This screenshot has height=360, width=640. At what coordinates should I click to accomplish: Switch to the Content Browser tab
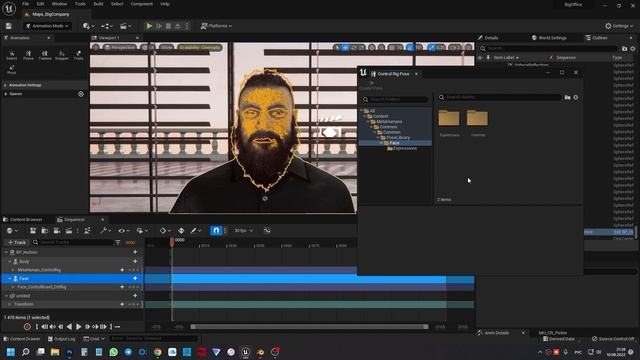(22, 220)
